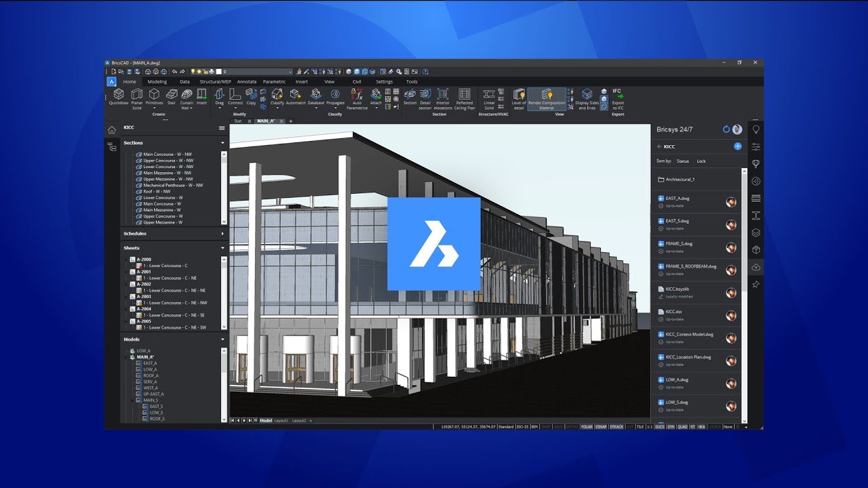Toggle QUAD in the status bar
Viewport: 868px width, 488px height.
682,427
